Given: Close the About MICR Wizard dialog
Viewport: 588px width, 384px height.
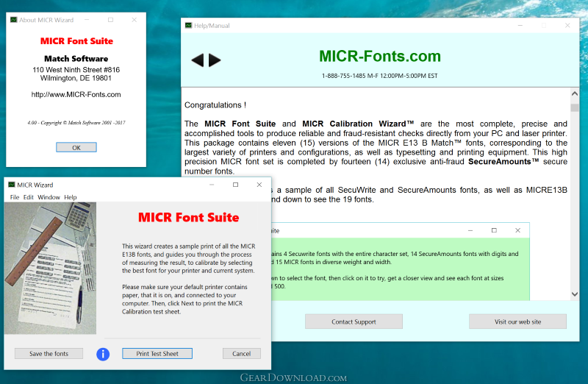Looking at the screenshot, I should 135,20.
